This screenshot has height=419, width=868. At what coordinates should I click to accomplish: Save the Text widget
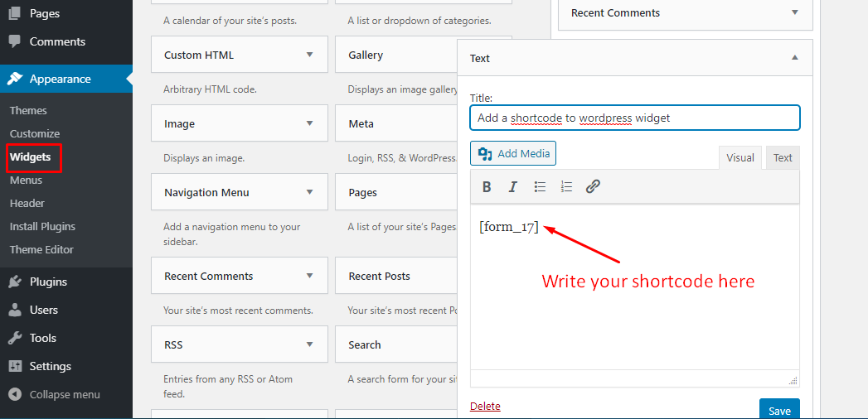click(x=779, y=410)
